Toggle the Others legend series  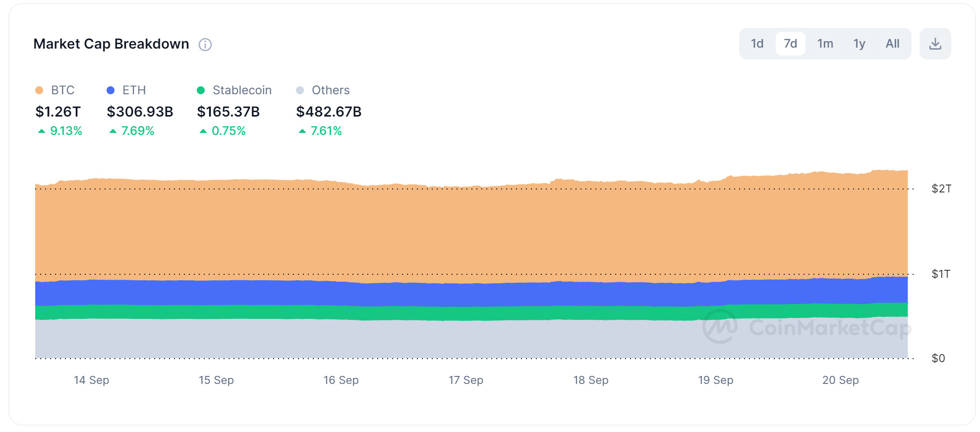tap(323, 90)
